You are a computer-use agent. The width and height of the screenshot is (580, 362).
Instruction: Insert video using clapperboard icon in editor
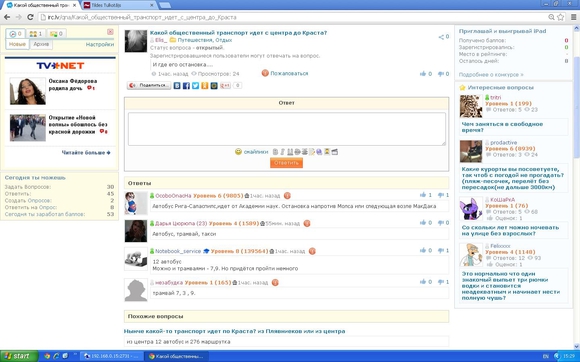(x=335, y=152)
